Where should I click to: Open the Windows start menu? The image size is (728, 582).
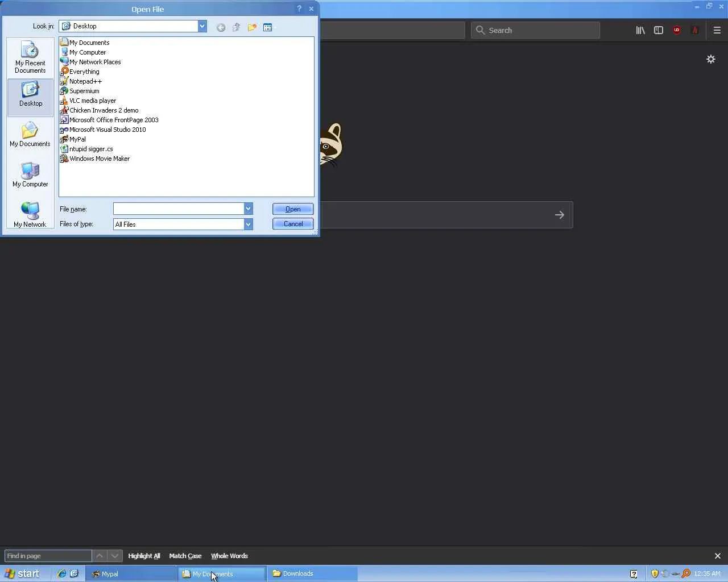point(22,574)
